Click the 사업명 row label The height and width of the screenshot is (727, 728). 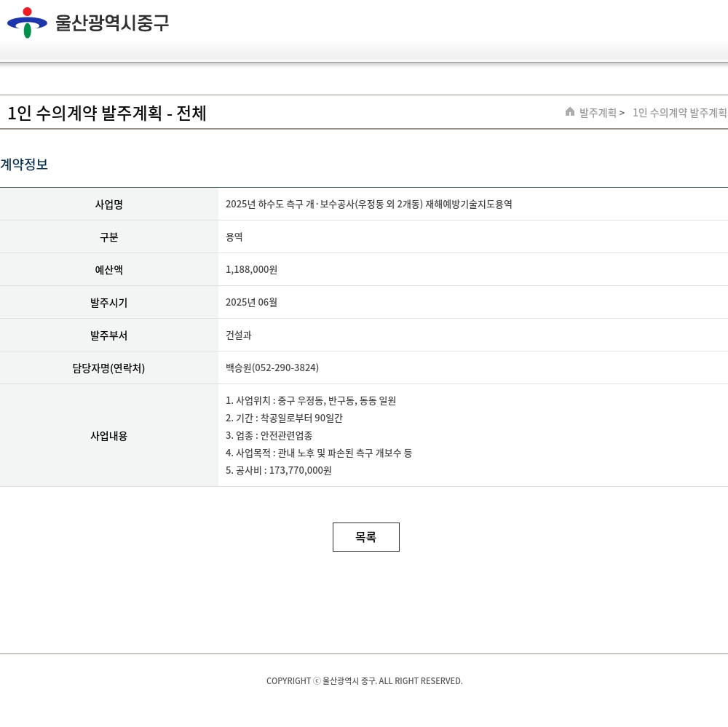coord(109,204)
